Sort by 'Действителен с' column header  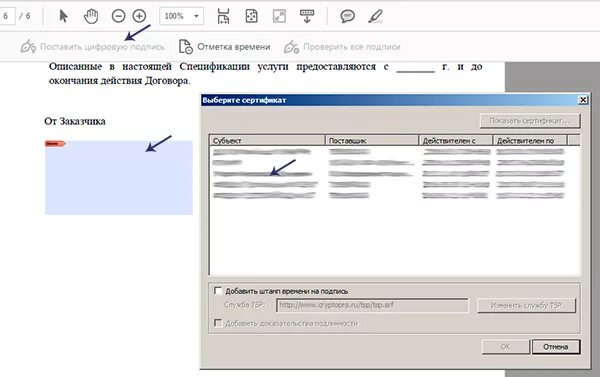(x=455, y=140)
